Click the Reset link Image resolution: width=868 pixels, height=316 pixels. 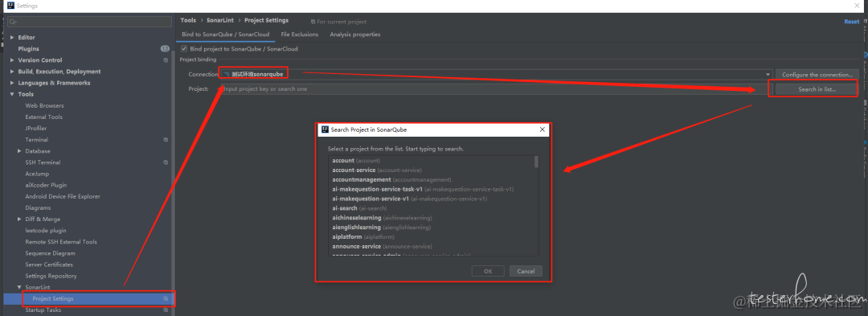pos(851,22)
